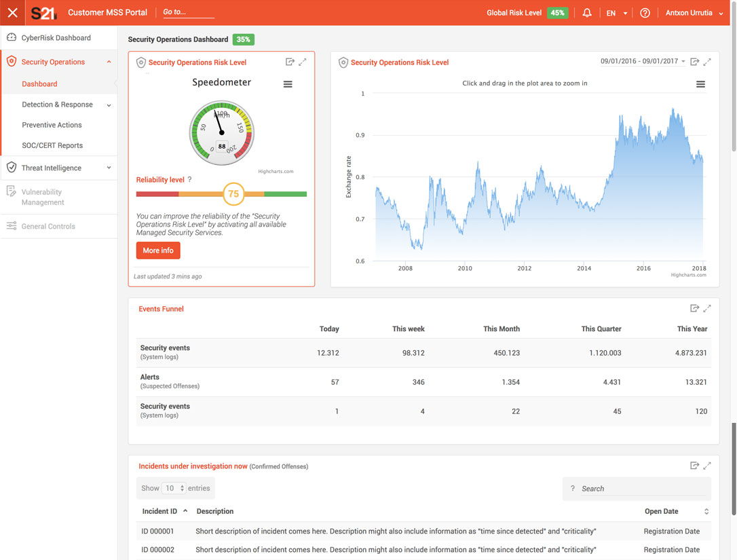Sort incidents by Open Date column

pyautogui.click(x=706, y=511)
